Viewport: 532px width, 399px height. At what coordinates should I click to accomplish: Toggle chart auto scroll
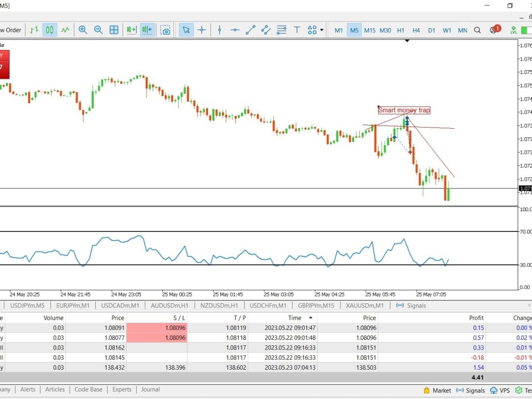point(131,30)
